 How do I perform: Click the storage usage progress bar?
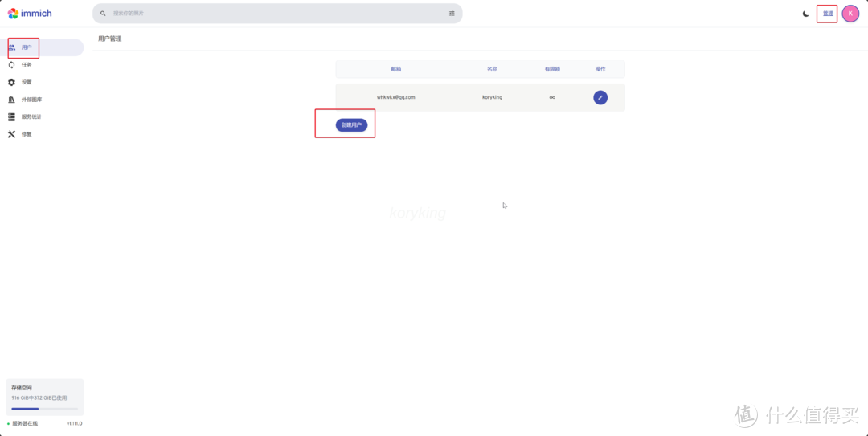coord(44,409)
